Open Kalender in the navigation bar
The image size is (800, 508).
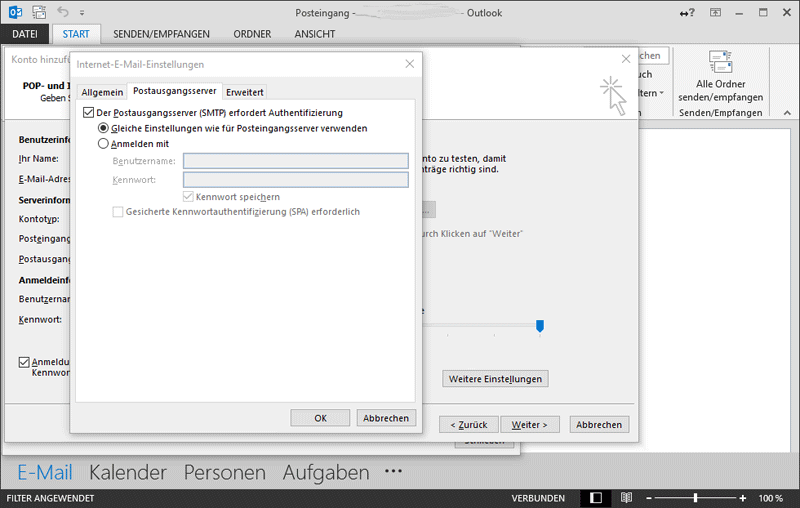127,472
